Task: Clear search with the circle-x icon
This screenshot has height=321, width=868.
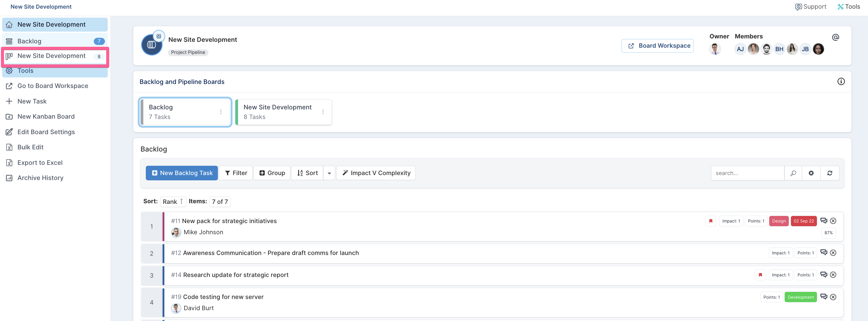Action: [x=811, y=173]
